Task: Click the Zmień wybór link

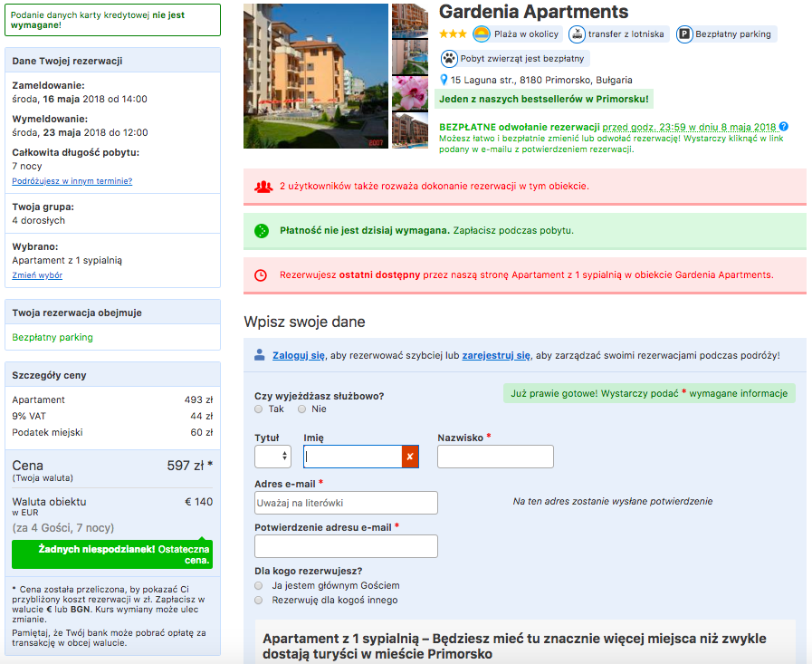Action: point(37,275)
